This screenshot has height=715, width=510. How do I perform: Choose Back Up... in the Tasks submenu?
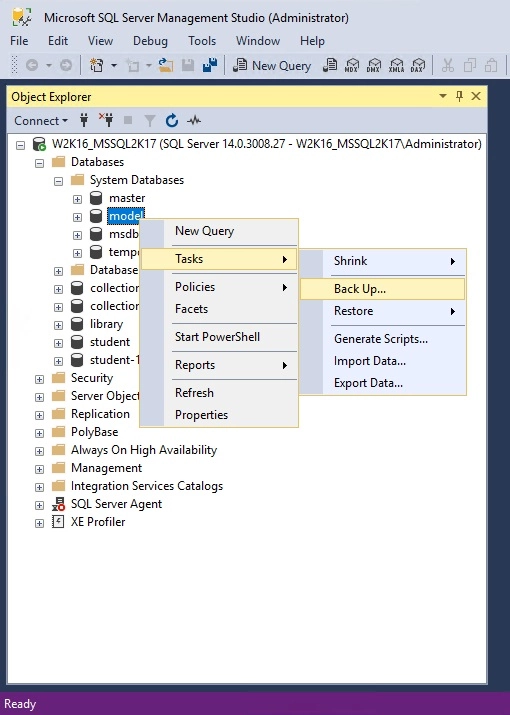click(383, 289)
